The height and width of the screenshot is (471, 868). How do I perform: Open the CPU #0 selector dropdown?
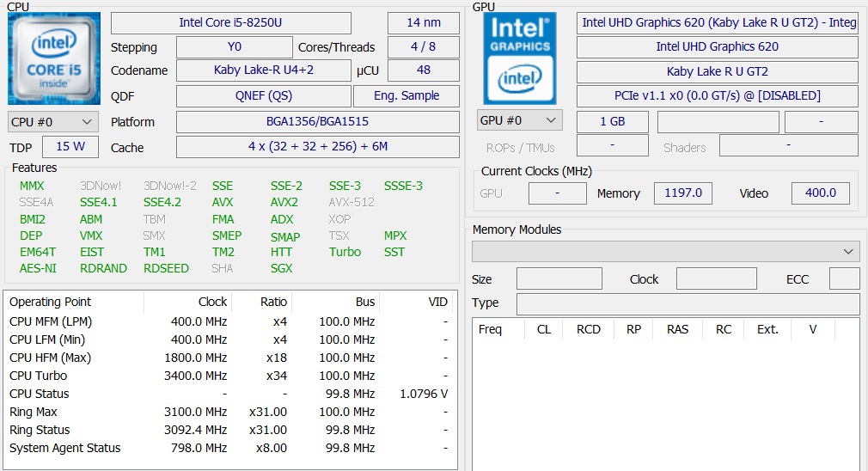pyautogui.click(x=53, y=122)
